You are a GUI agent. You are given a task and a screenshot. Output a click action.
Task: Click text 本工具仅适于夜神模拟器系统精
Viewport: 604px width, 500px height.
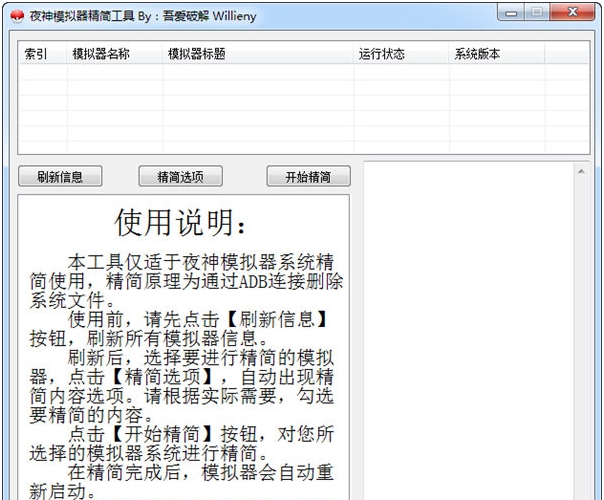[x=201, y=262]
